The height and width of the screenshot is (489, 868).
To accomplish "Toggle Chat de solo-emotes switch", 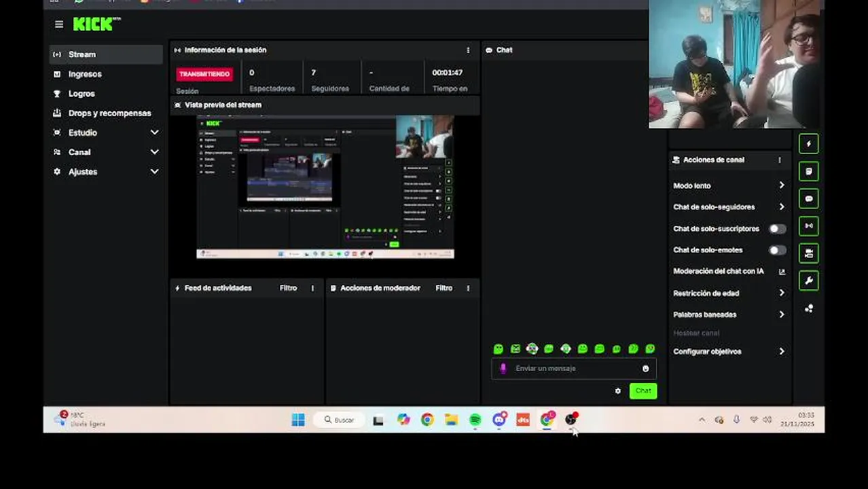I will click(777, 250).
